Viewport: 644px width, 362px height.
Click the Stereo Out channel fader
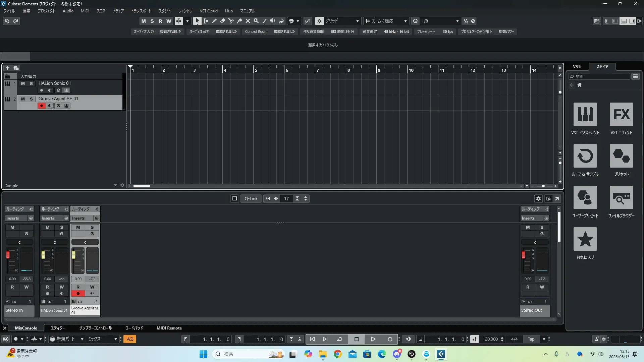(x=523, y=255)
